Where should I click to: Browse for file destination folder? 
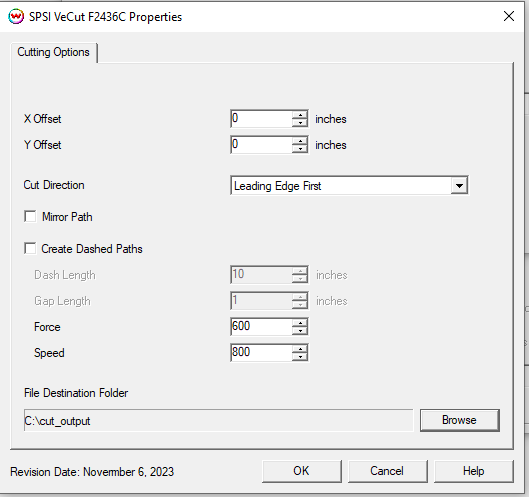tap(460, 420)
